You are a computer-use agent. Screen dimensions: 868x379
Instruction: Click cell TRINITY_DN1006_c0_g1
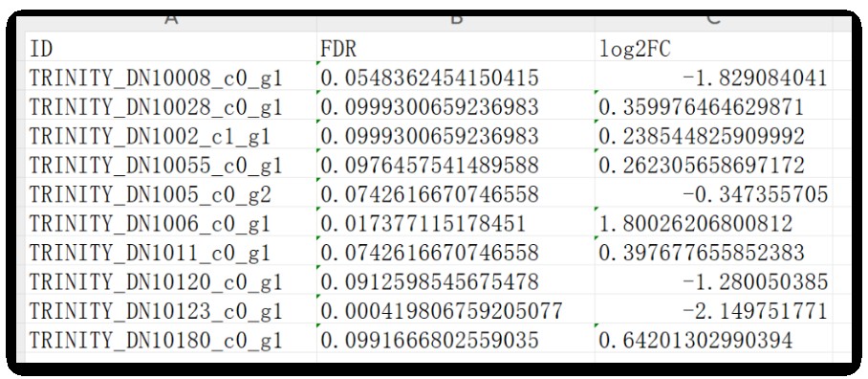click(171, 223)
